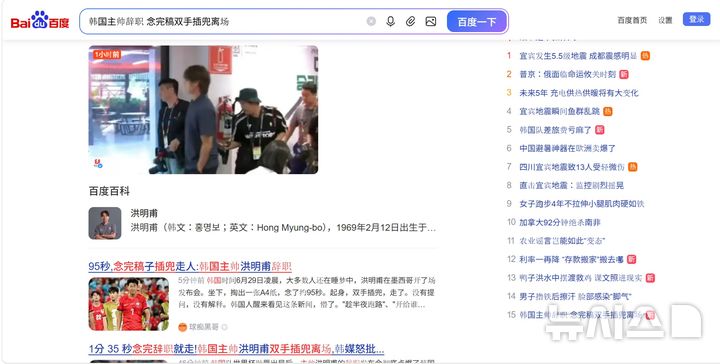The image size is (720, 364).
Task: Click the new badge beside 韩国队差旅费亏麻了
Action: 599,130
